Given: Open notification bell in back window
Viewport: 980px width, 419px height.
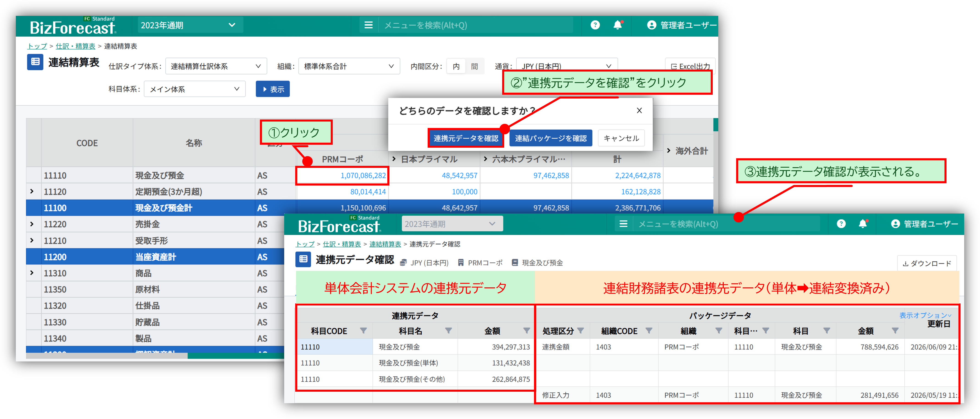Looking at the screenshot, I should [x=618, y=25].
